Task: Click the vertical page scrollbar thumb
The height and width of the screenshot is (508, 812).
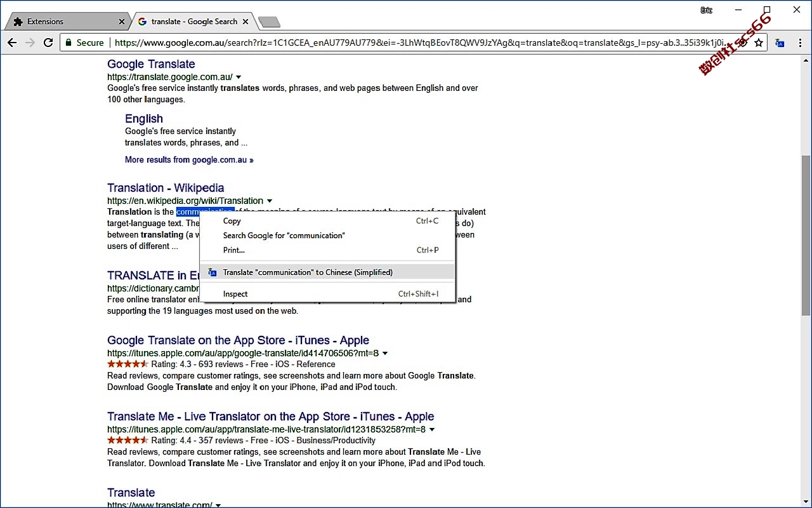Action: click(806, 235)
